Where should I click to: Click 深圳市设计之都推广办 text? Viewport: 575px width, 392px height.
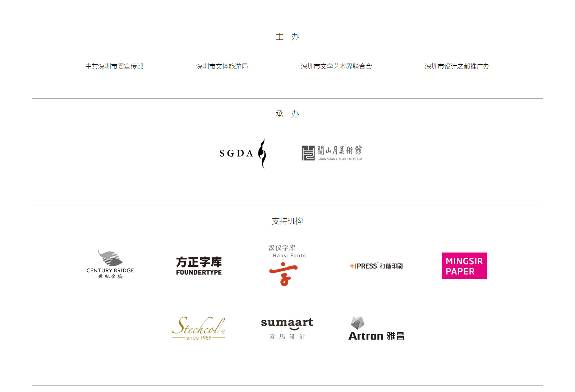pyautogui.click(x=457, y=66)
